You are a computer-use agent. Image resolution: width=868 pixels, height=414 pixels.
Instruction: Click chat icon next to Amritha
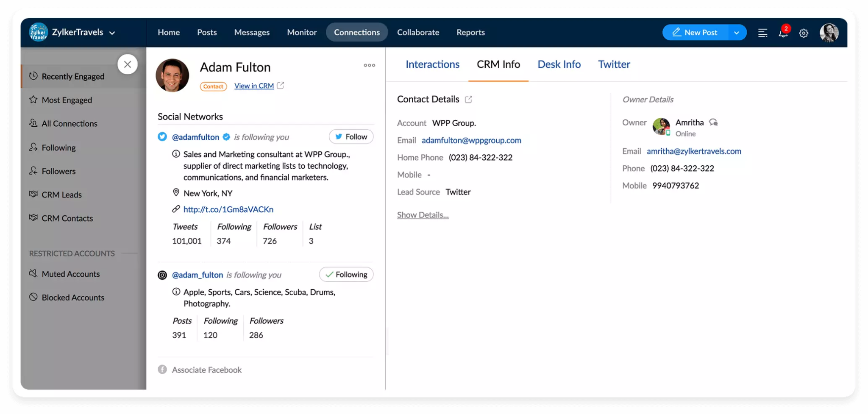(713, 122)
